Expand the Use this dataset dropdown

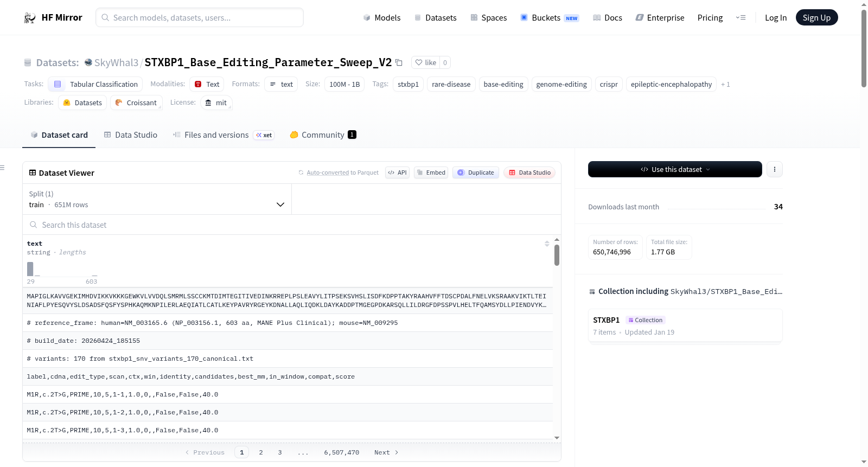pos(675,169)
